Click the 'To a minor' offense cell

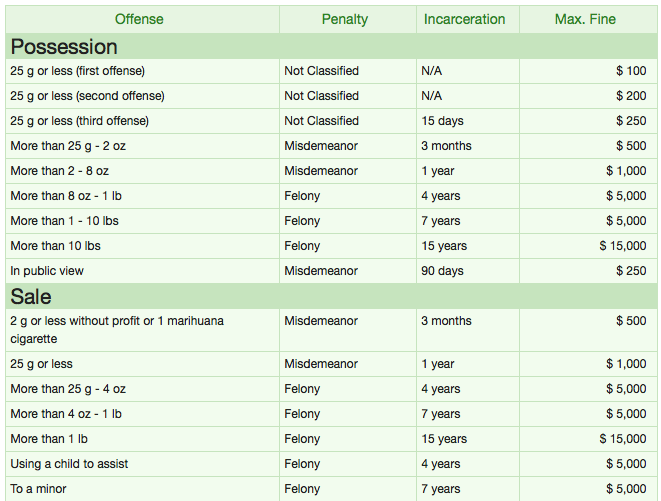pyautogui.click(x=41, y=489)
